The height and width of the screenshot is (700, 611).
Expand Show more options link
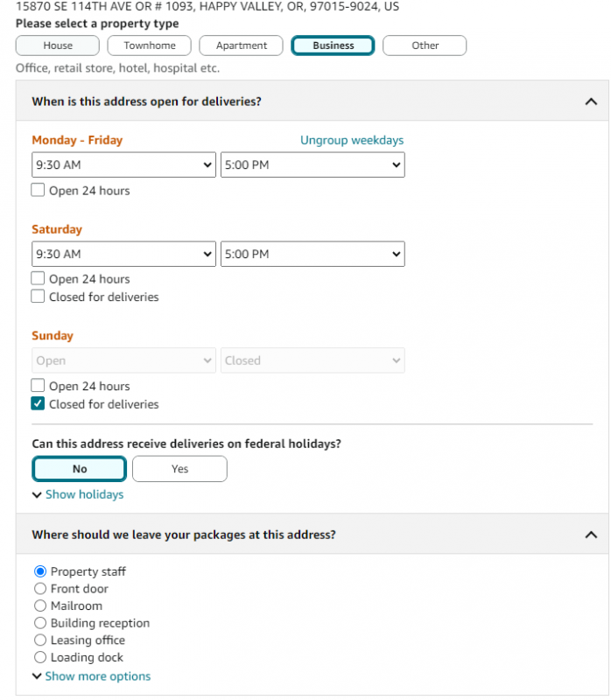[92, 676]
